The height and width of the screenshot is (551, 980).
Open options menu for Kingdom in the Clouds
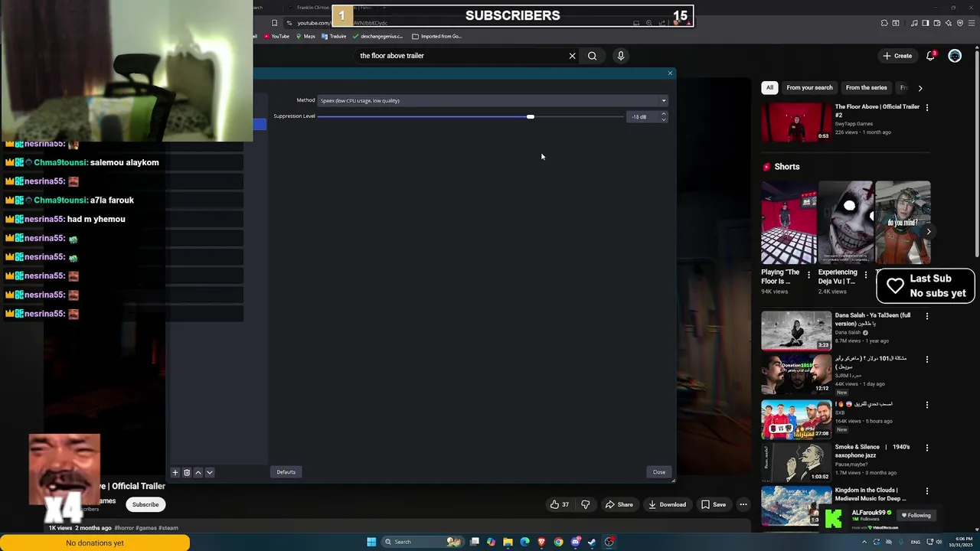(927, 491)
